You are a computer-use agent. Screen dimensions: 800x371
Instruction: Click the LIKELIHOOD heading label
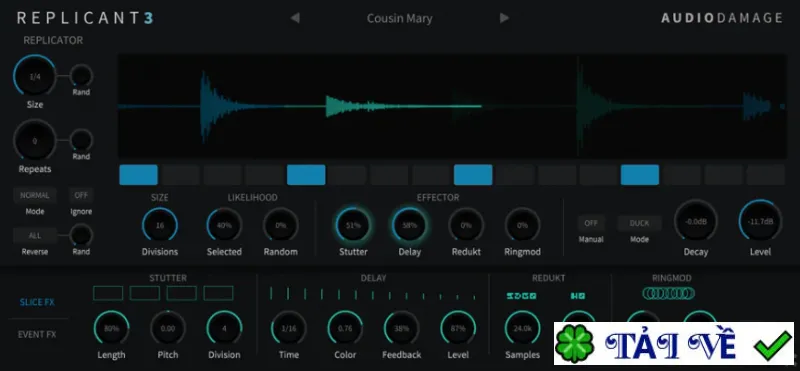(x=253, y=197)
